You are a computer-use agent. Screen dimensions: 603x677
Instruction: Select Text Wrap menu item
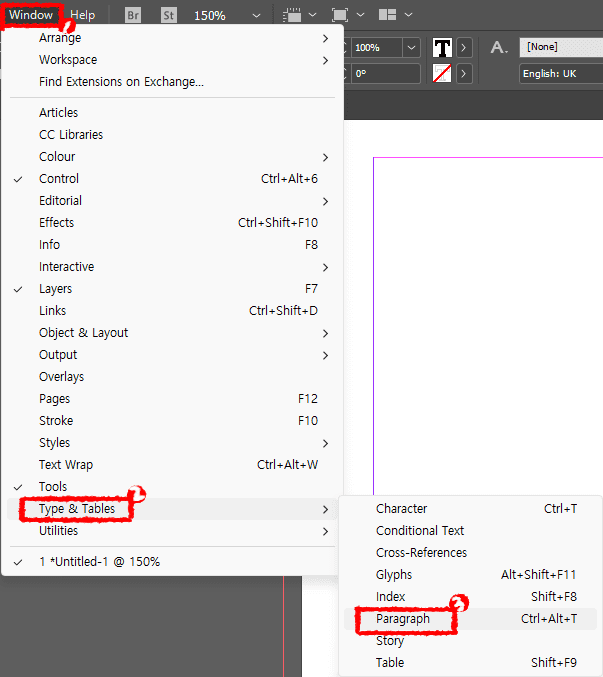[172, 465]
